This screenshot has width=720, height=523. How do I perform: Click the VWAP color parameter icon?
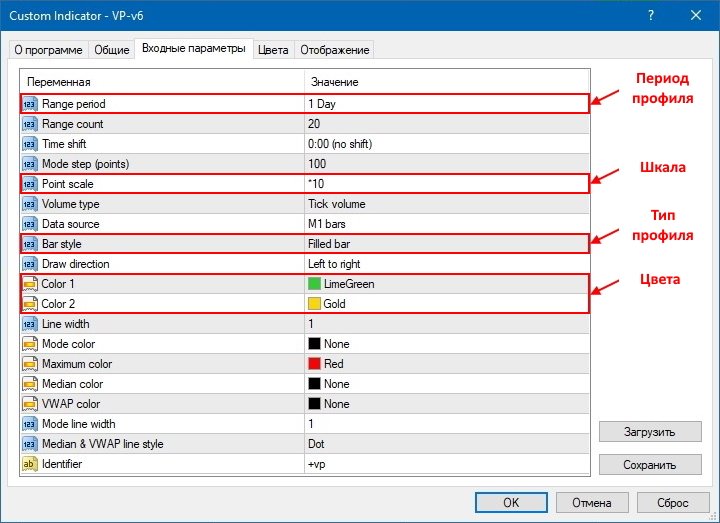(29, 404)
